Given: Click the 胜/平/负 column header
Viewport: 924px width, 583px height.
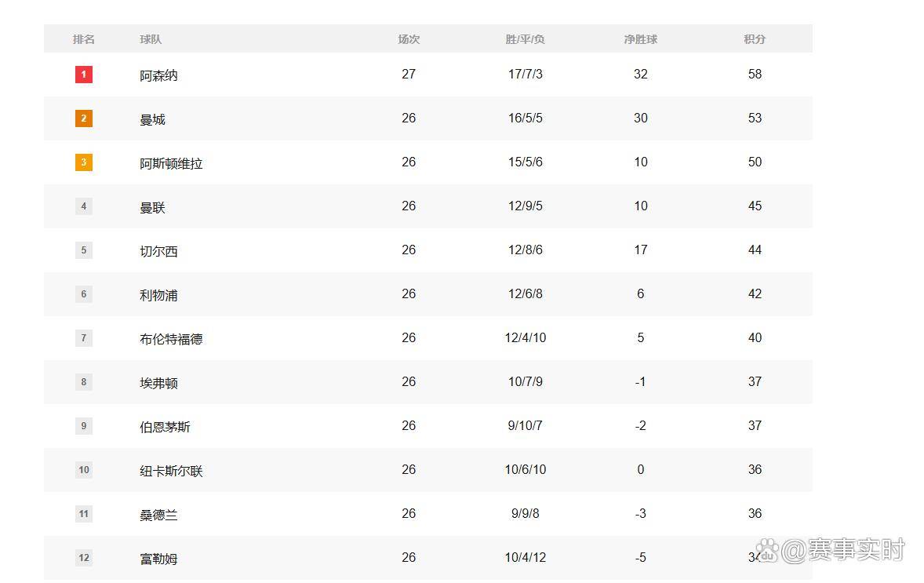Looking at the screenshot, I should point(526,39).
